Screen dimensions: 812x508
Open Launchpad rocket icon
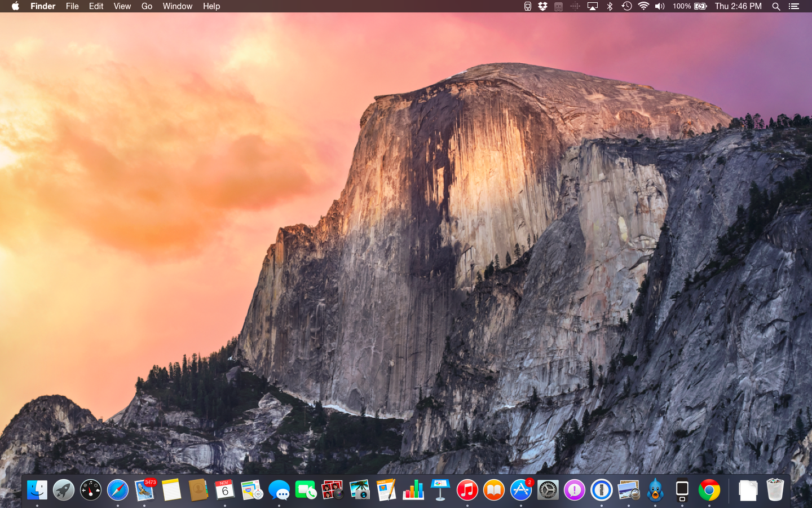pos(64,490)
